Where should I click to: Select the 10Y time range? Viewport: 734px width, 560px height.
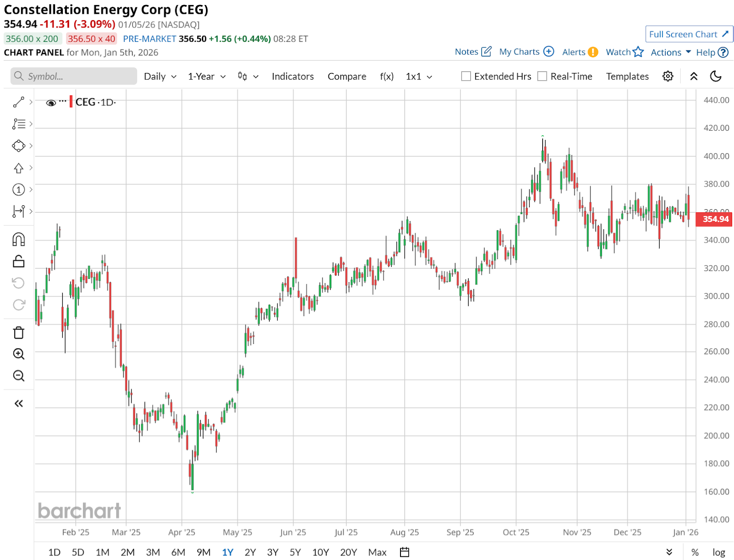tap(320, 552)
